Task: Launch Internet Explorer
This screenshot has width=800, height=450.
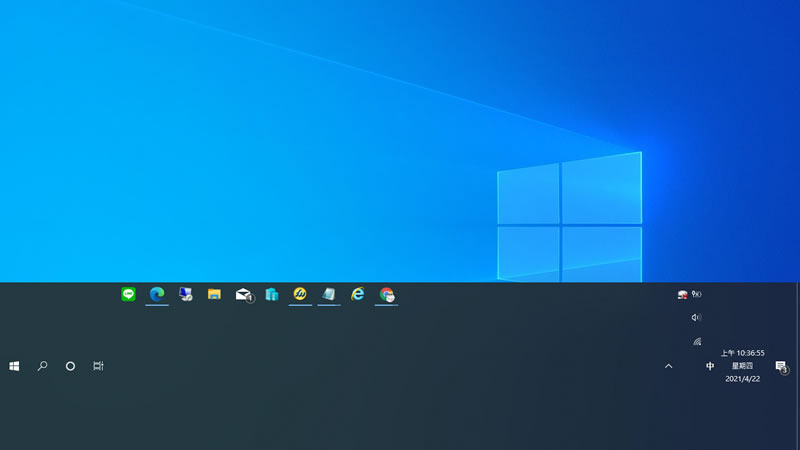Action: [x=358, y=294]
